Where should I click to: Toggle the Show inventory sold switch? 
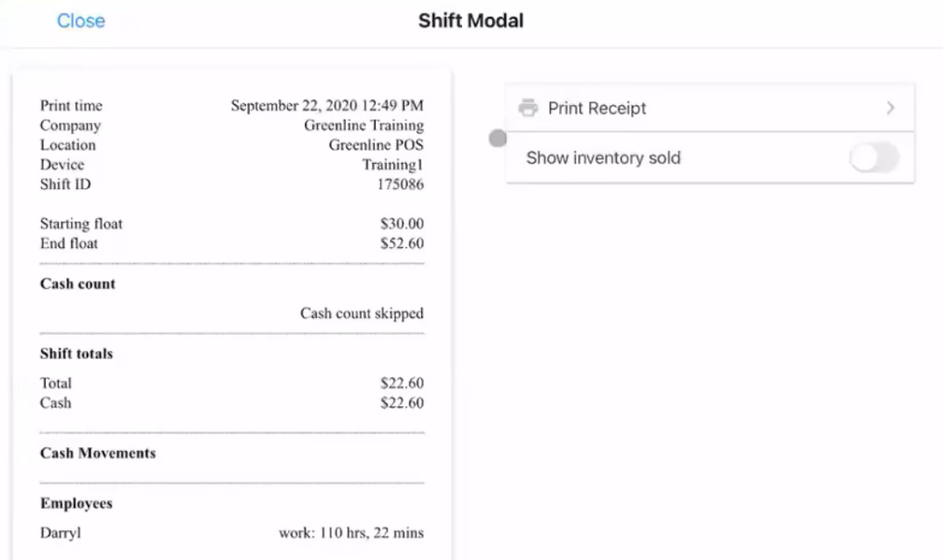point(874,158)
